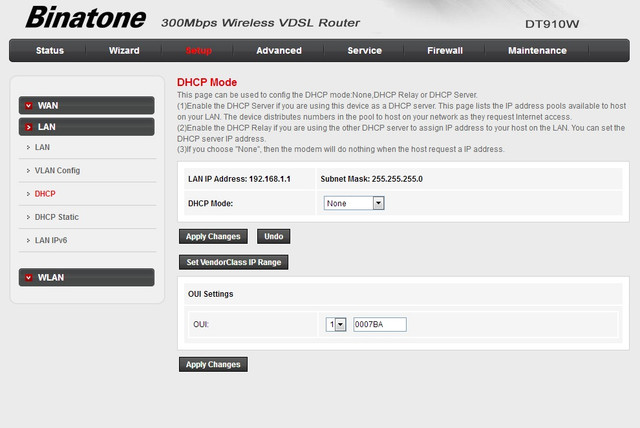Click Set VendorClass IP Range button

[x=234, y=262]
